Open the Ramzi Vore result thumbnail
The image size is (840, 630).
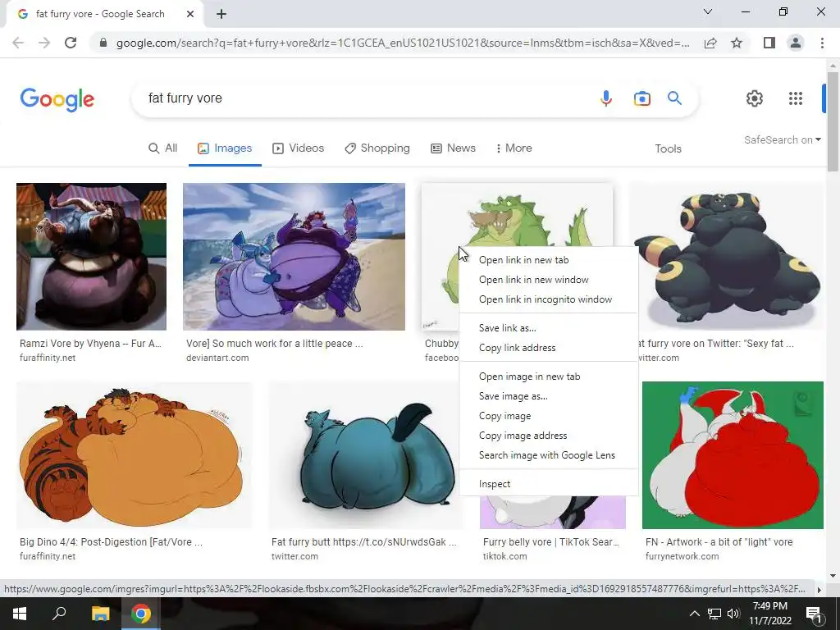pos(91,257)
